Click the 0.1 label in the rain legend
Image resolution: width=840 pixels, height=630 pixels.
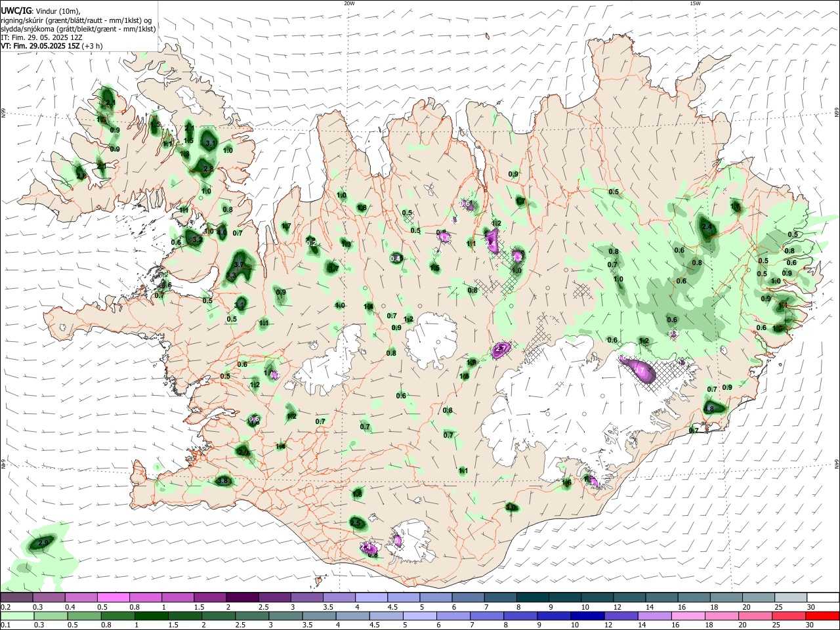(x=5, y=625)
